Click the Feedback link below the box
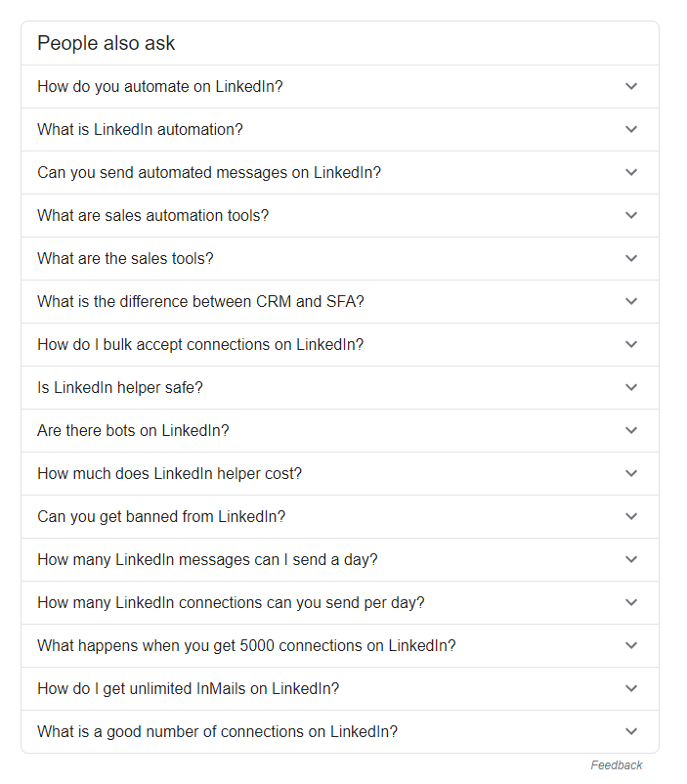This screenshot has height=784, width=687. (x=616, y=765)
